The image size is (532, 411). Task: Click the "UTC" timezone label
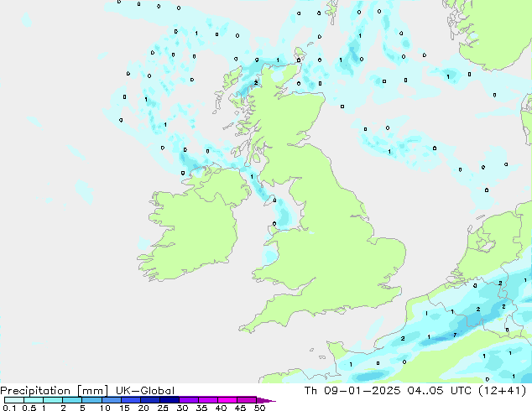[461, 390]
